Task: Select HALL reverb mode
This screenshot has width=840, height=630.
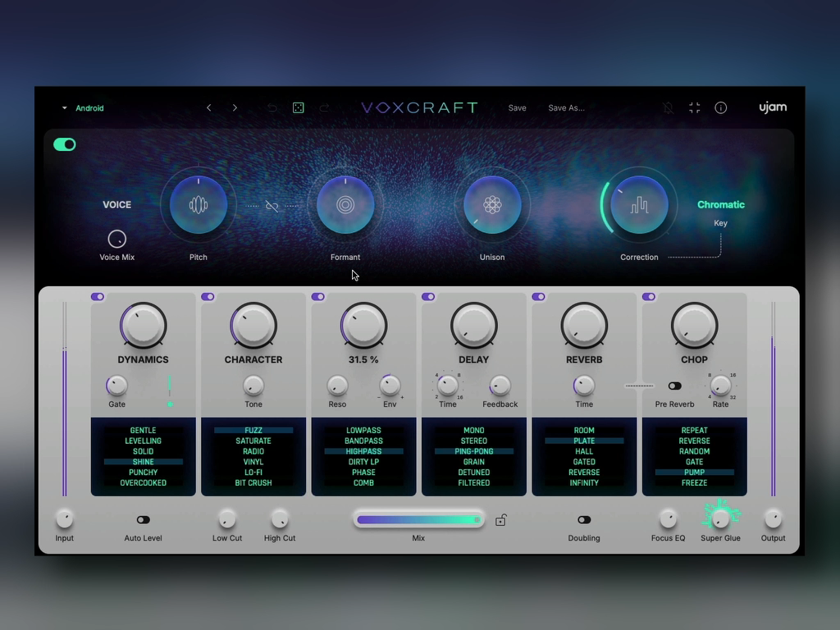Action: point(584,451)
